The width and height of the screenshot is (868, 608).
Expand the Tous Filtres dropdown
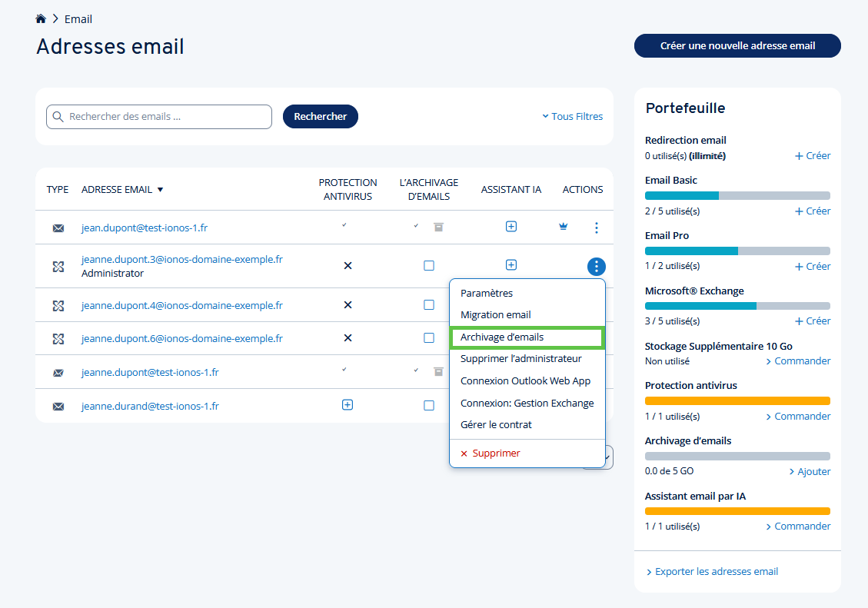pyautogui.click(x=572, y=117)
